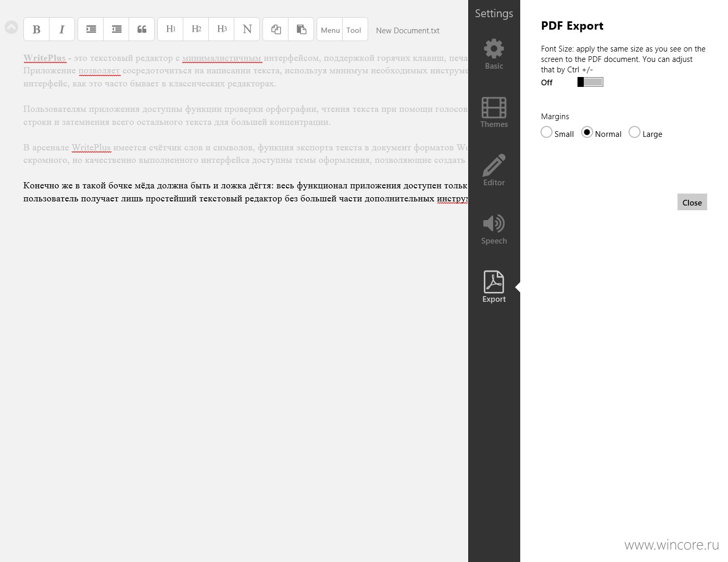Increase indent with the indent icon

pyautogui.click(x=91, y=29)
